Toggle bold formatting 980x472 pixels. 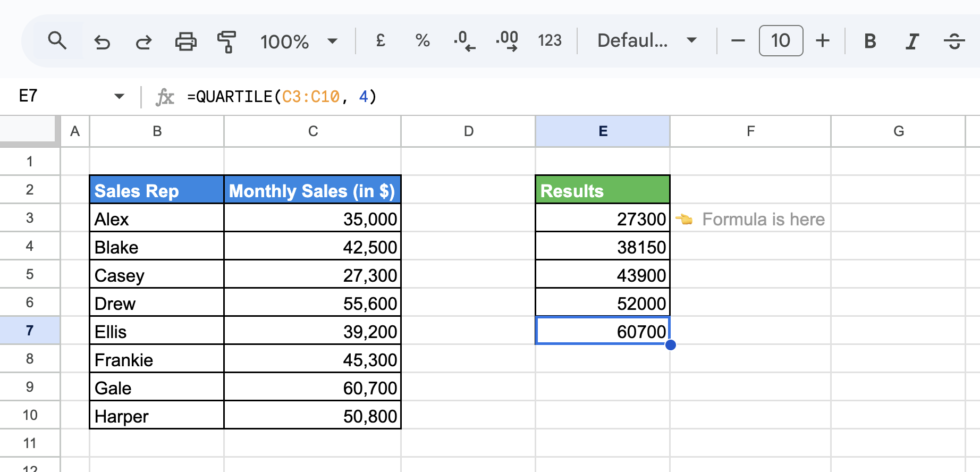pyautogui.click(x=870, y=41)
